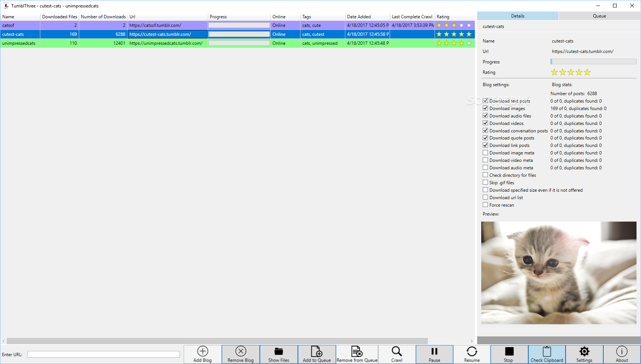Uncheck Download videos
This screenshot has height=364, width=641.
pos(485,123)
